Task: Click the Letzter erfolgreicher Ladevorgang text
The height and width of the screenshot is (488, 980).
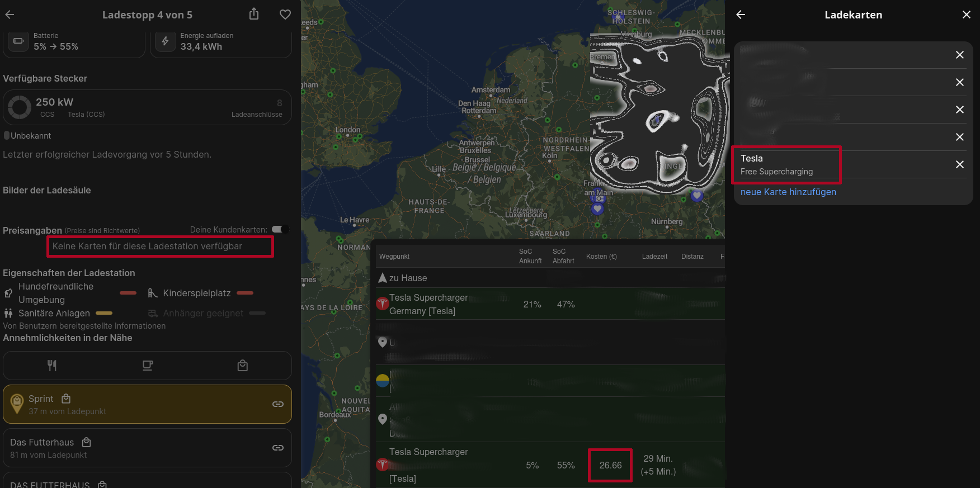Action: 107,154
